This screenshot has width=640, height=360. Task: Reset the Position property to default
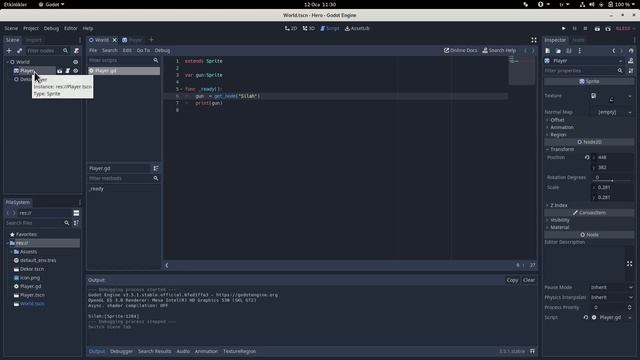point(587,158)
